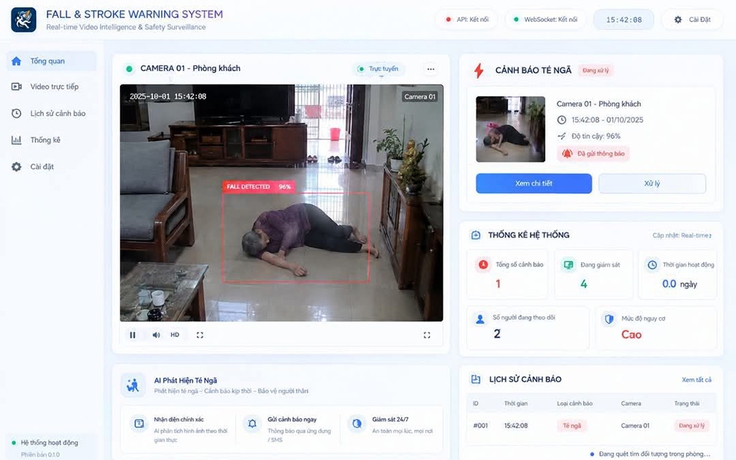
Task: Check the WebSocket: Kết nối status pill
Action: coord(545,20)
